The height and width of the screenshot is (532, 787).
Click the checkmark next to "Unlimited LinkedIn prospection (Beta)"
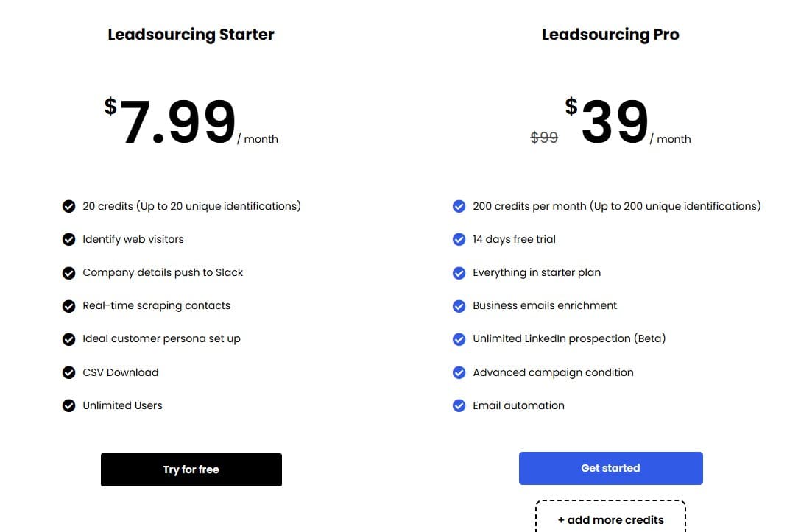click(x=459, y=338)
